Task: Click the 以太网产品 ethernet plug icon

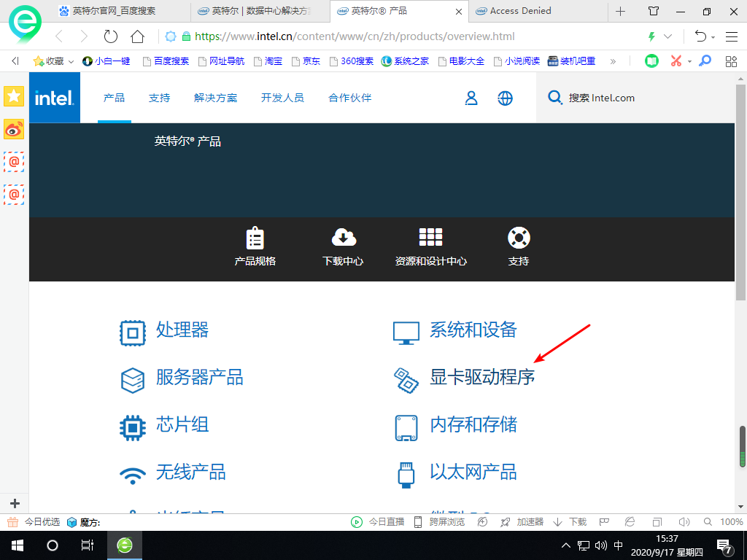Action: click(x=406, y=475)
